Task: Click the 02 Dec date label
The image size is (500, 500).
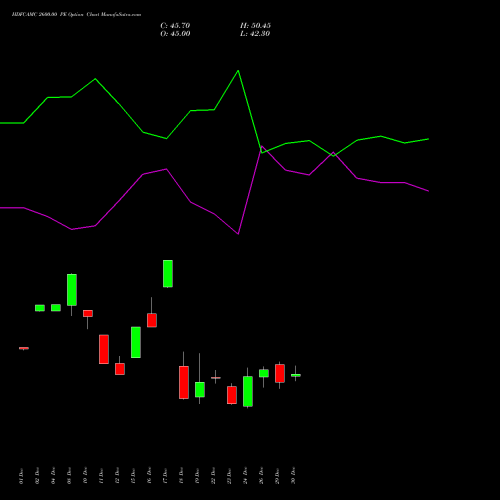Action: point(37,476)
